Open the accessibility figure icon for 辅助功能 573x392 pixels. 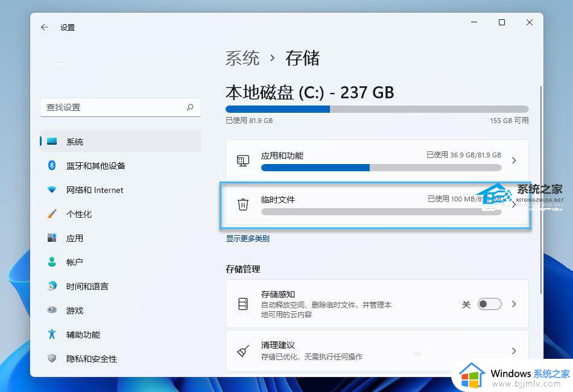point(52,334)
